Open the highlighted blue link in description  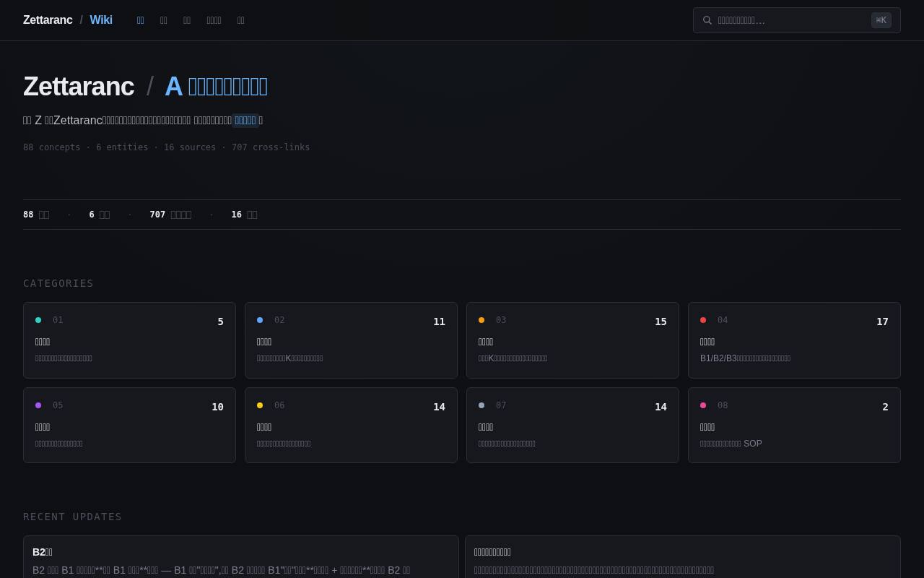[x=245, y=120]
